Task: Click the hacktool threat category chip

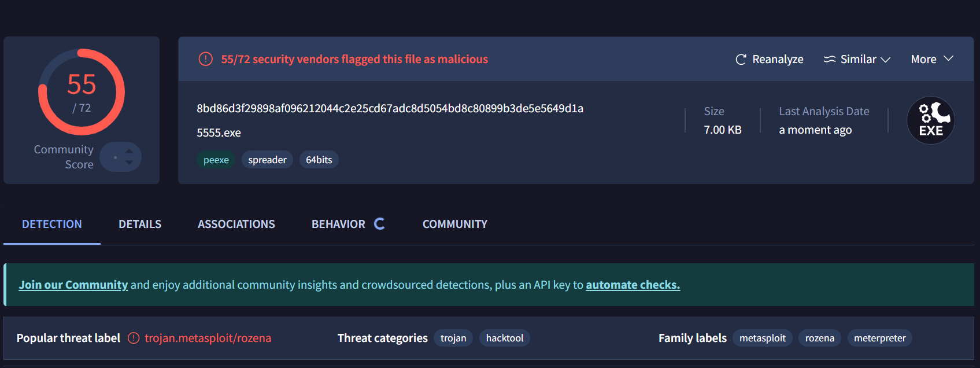Action: (x=504, y=338)
